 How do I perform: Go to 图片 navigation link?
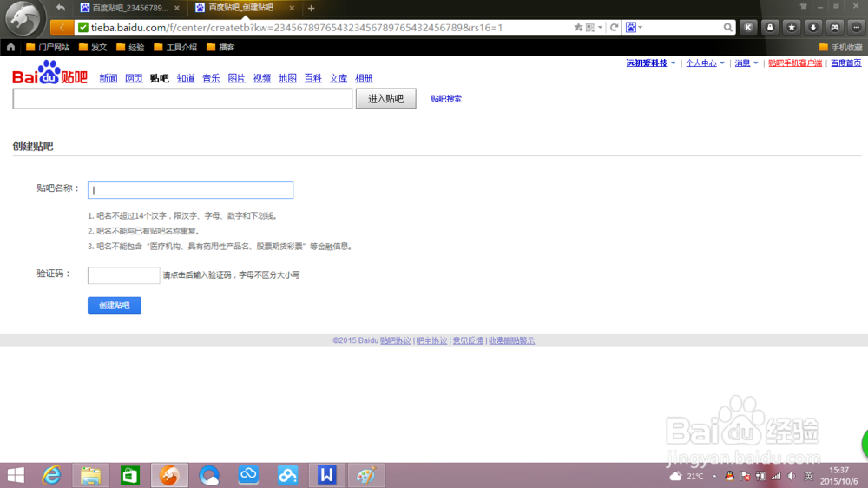(x=236, y=78)
